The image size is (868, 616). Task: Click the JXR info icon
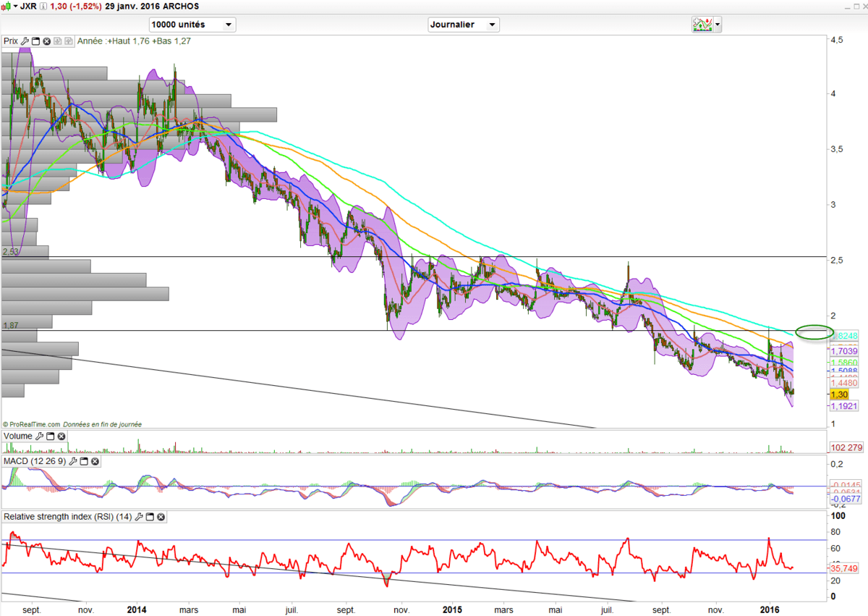pos(43,6)
